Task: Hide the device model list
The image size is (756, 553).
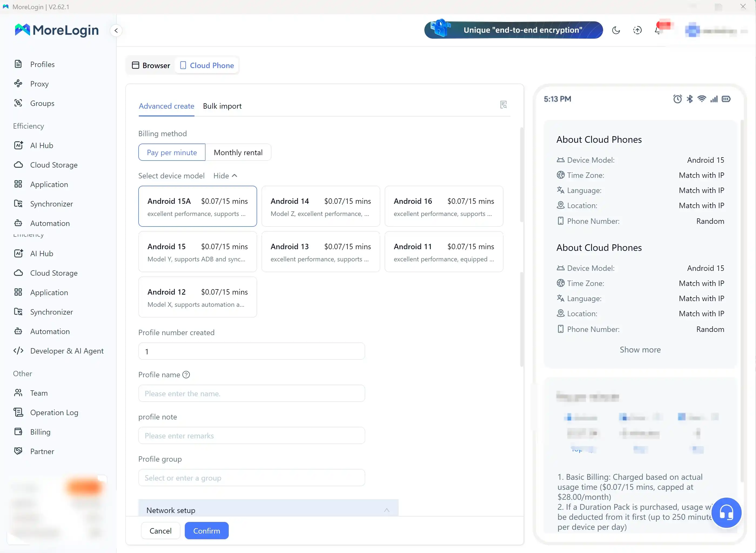Action: (x=226, y=176)
